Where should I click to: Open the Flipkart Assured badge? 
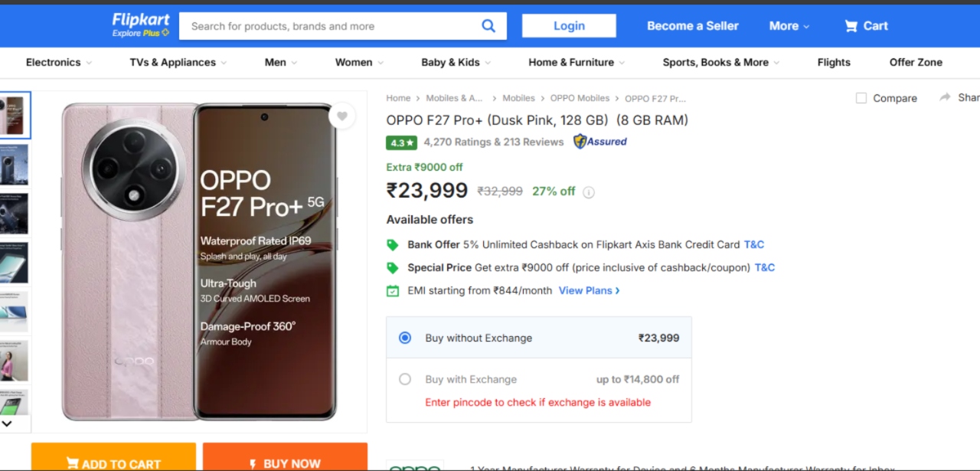600,142
